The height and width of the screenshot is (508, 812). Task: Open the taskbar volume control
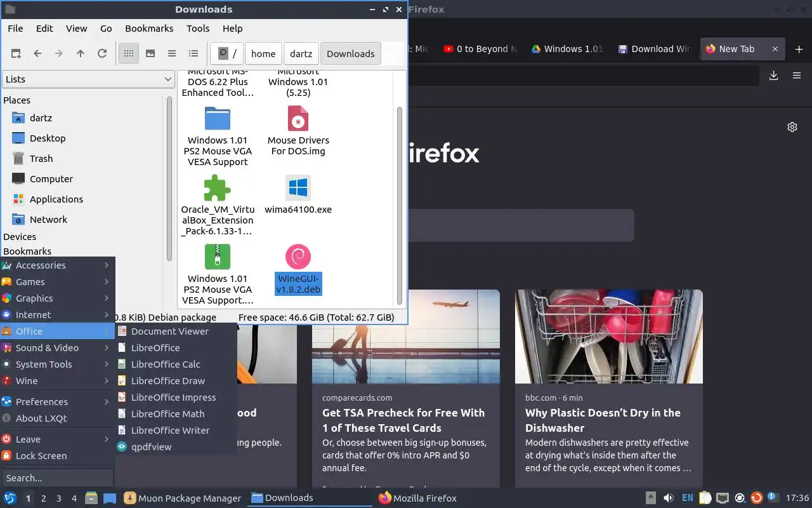[669, 498]
